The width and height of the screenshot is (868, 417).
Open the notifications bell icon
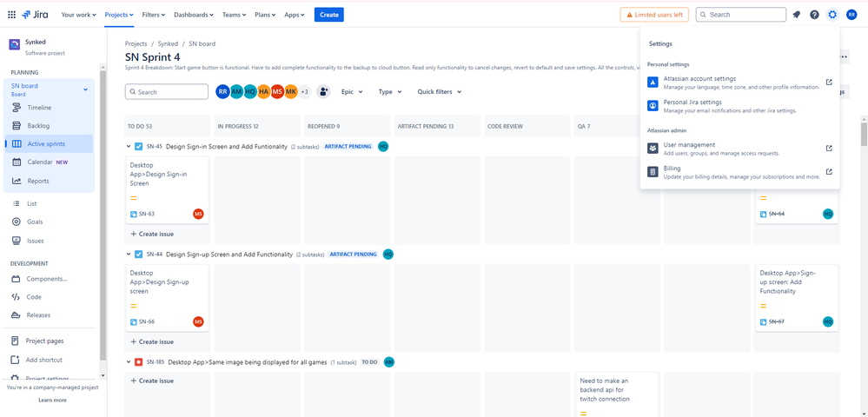[796, 15]
